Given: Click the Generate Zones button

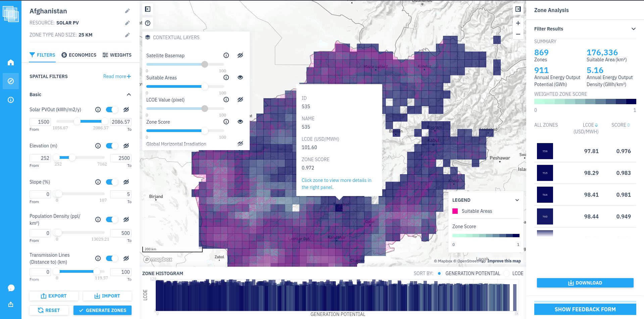Looking at the screenshot, I should coord(102,310).
